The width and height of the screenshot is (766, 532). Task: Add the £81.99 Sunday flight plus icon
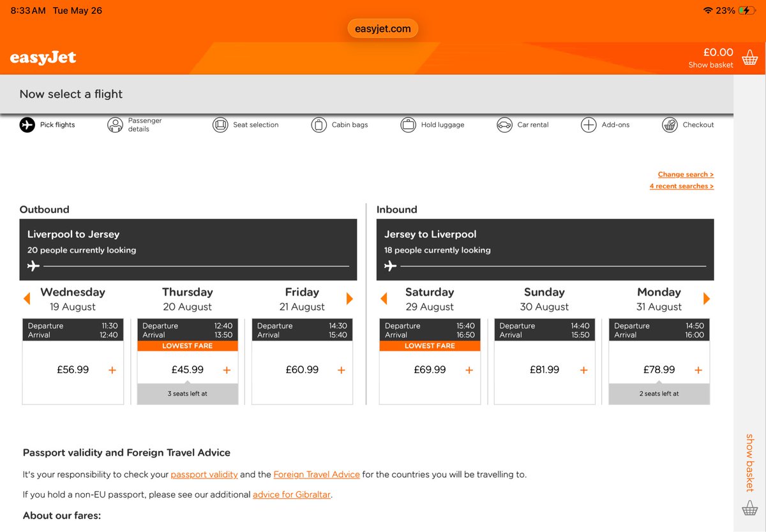(x=583, y=370)
